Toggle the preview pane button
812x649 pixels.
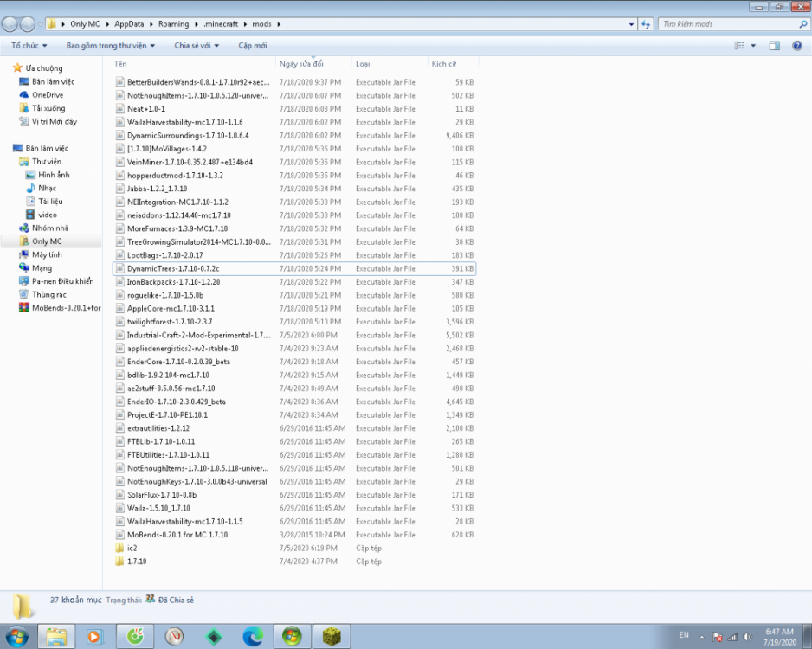[x=775, y=46]
